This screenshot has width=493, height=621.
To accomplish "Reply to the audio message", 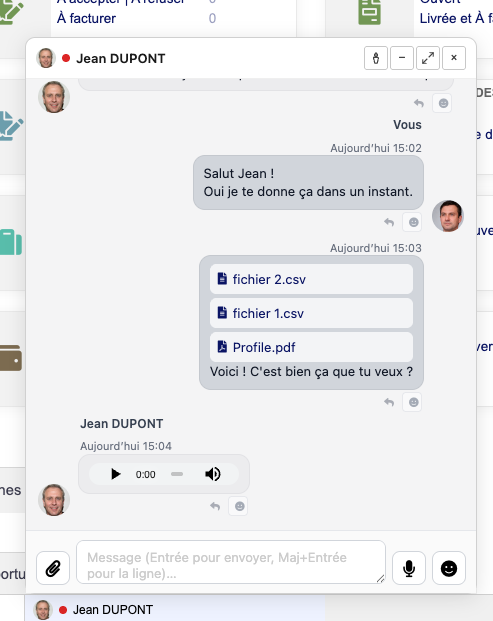I will point(215,506).
